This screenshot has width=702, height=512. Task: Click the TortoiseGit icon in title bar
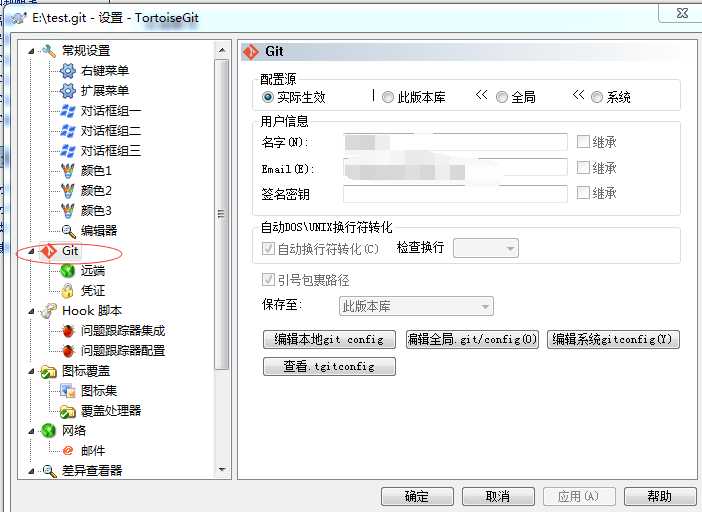[x=18, y=18]
